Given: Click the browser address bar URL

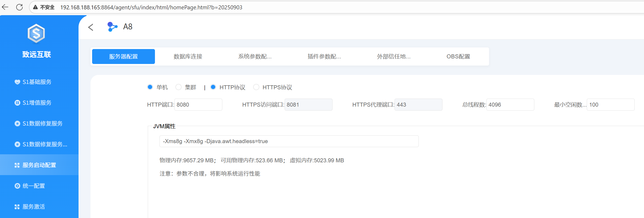Looking at the screenshot, I should (151, 7).
